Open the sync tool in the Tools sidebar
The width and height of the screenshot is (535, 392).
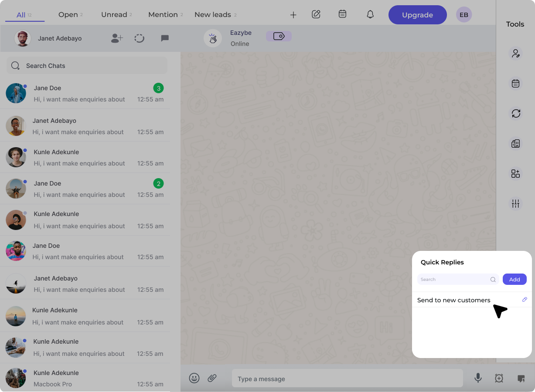(x=516, y=114)
